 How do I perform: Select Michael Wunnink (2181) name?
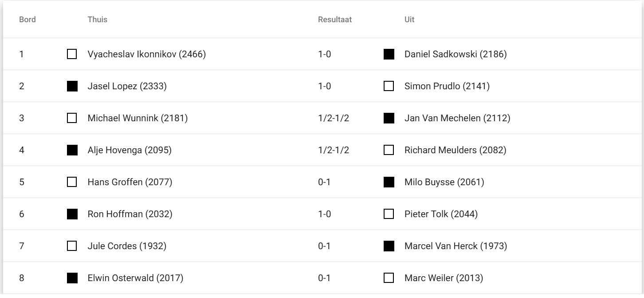point(137,118)
